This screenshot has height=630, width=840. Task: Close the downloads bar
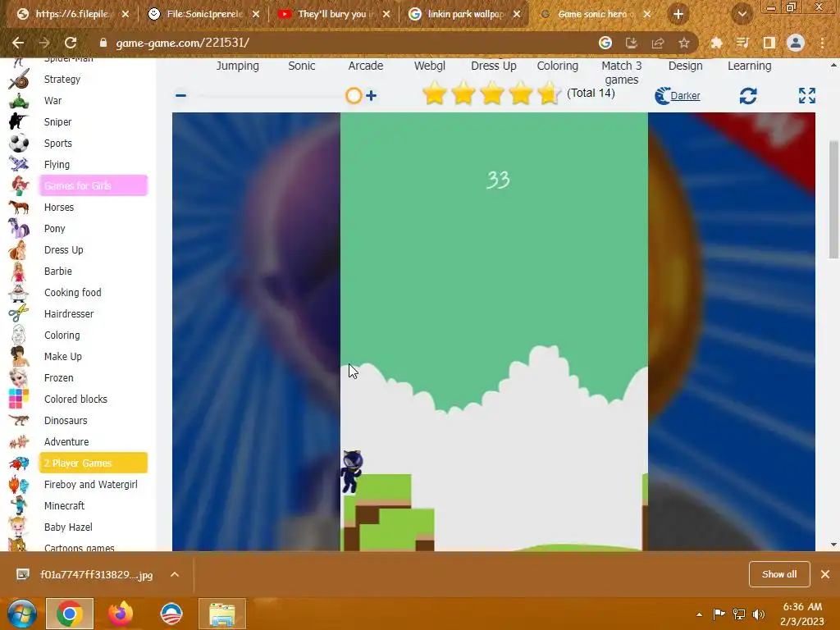[825, 574]
